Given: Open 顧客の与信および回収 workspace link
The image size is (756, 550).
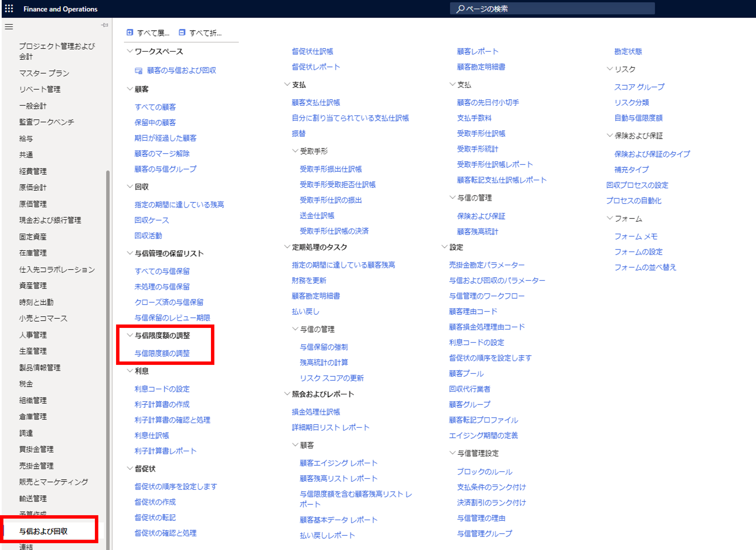Looking at the screenshot, I should pyautogui.click(x=181, y=70).
